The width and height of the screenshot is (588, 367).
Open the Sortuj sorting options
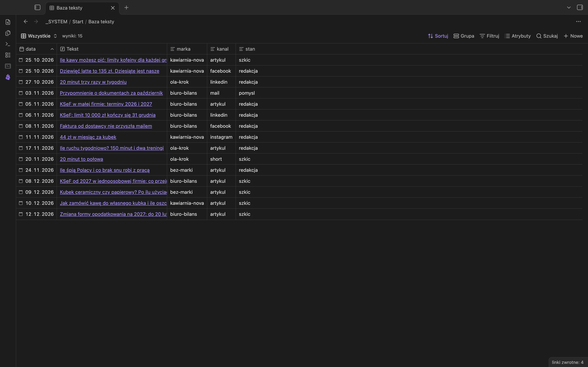(438, 36)
